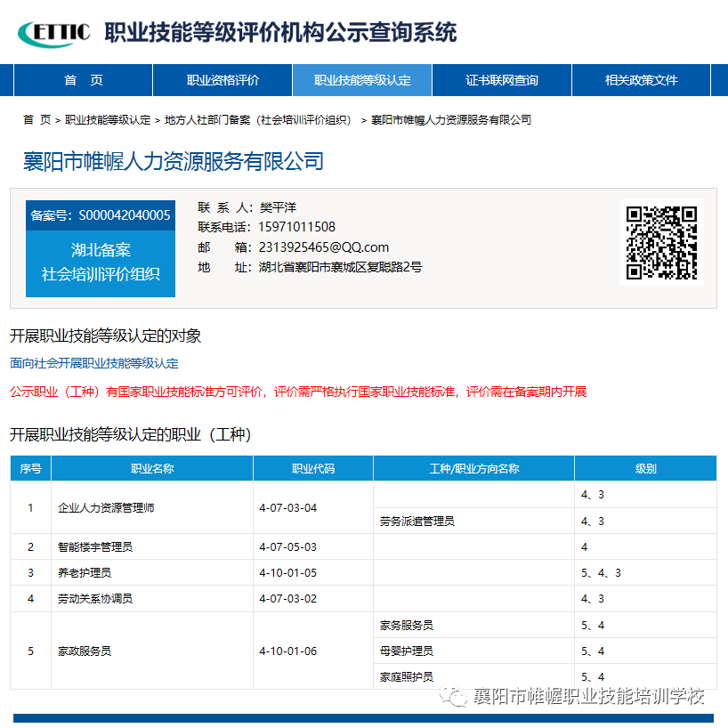Click the phone number 15971011508

pos(297,227)
